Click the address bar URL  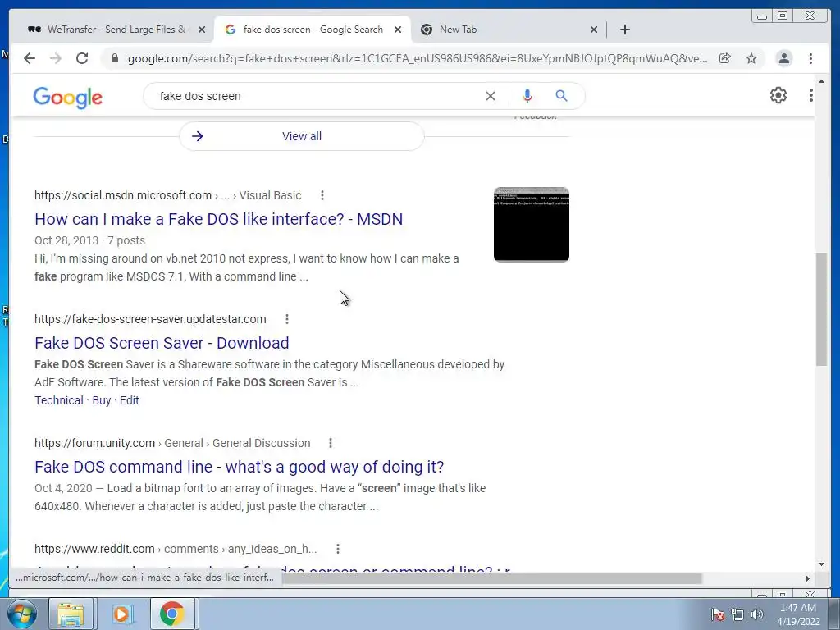[x=418, y=58]
